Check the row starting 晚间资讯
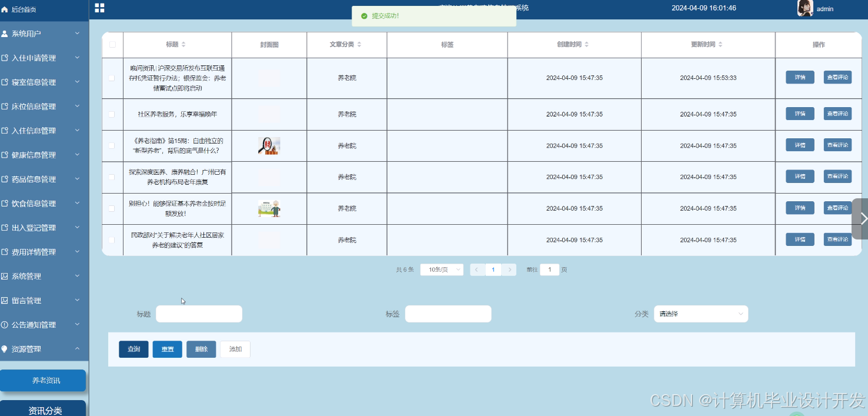The height and width of the screenshot is (416, 868). [x=112, y=78]
